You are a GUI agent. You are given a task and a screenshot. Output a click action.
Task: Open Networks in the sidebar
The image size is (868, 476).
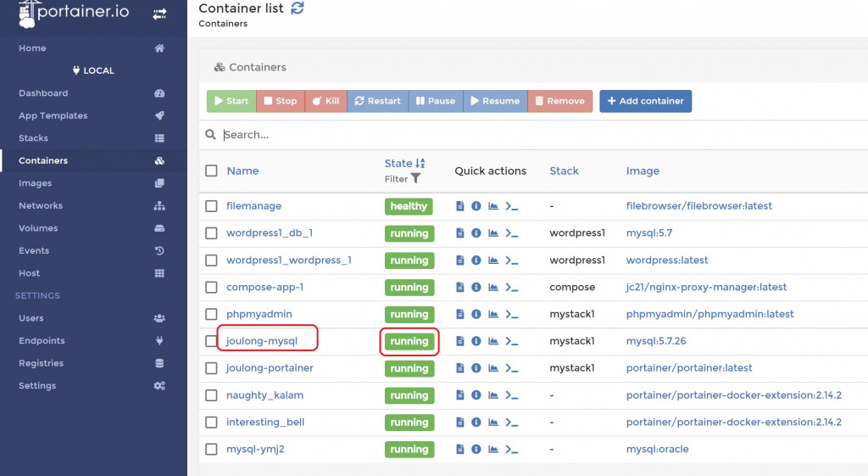(x=92, y=205)
